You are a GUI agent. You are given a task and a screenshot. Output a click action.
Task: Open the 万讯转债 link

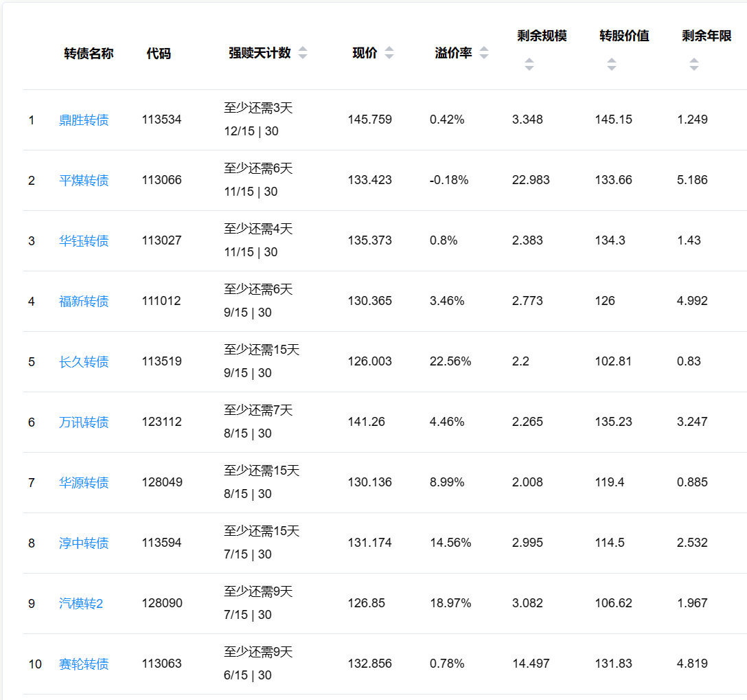[x=84, y=422]
